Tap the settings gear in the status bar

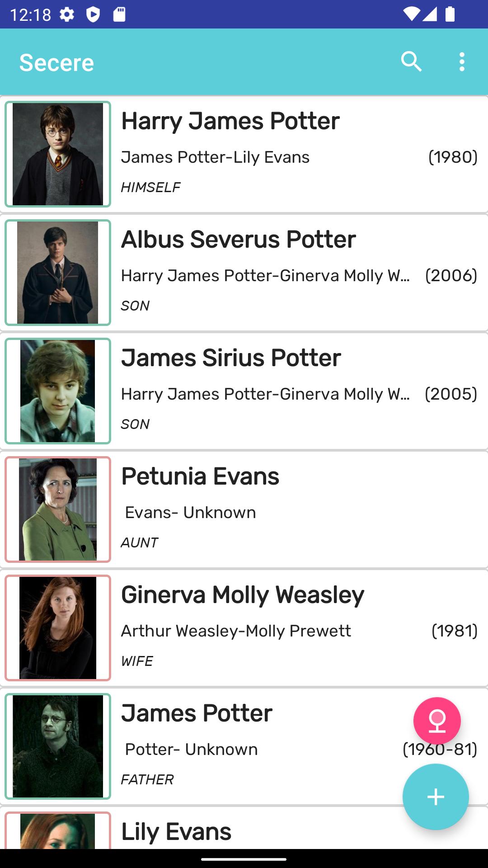click(67, 14)
